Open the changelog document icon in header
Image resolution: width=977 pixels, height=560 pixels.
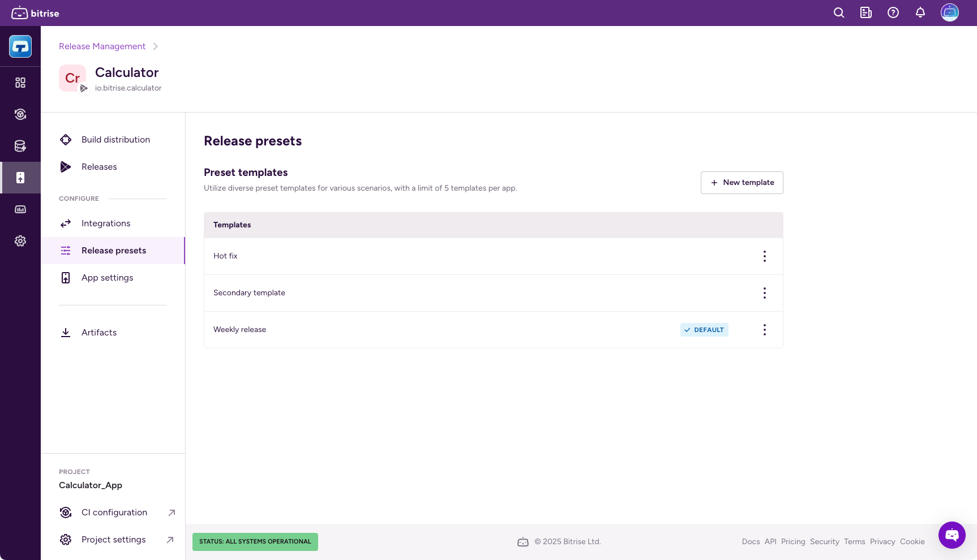tap(866, 12)
